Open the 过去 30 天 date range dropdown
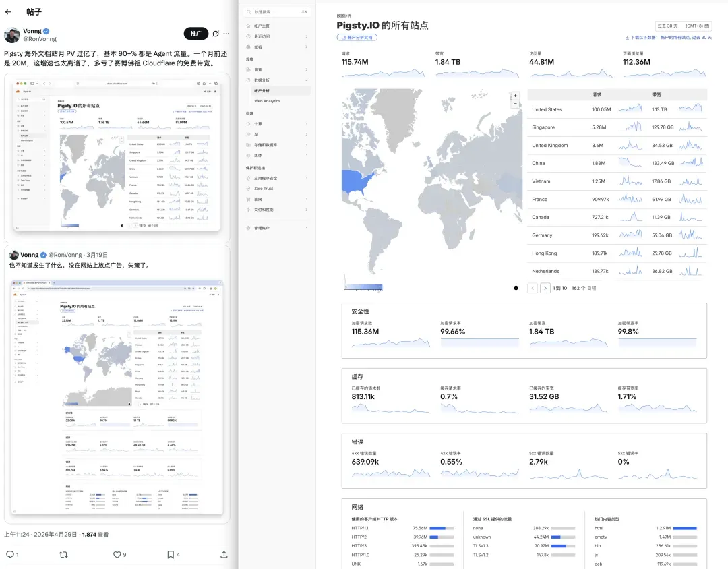Viewport: 728px width, 569px height. [x=684, y=26]
